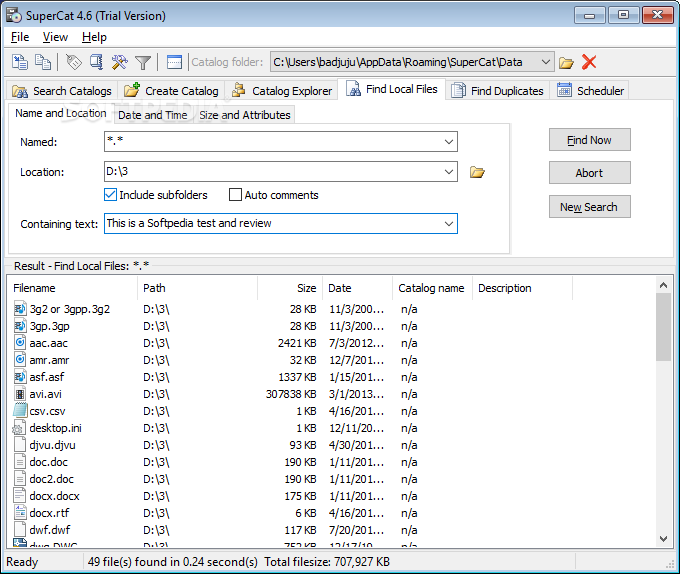Click the folder icon next to Location
The image size is (680, 574).
pyautogui.click(x=477, y=172)
